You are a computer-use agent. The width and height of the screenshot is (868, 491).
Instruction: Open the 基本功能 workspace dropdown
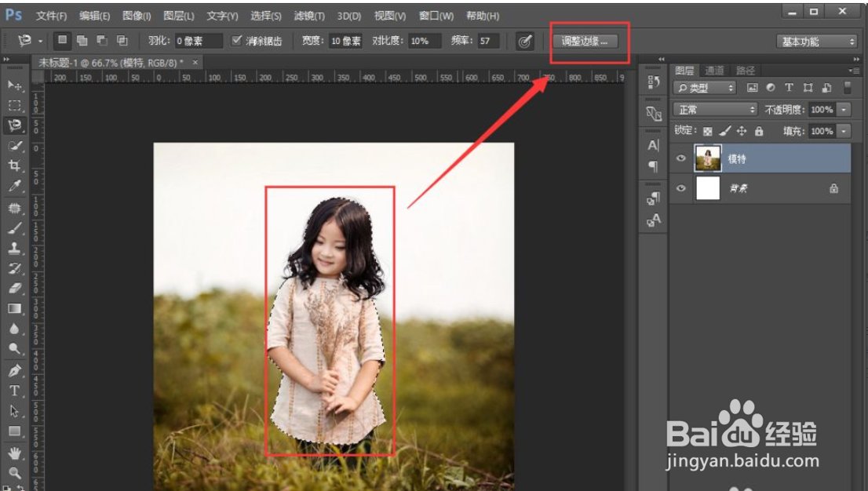point(816,42)
